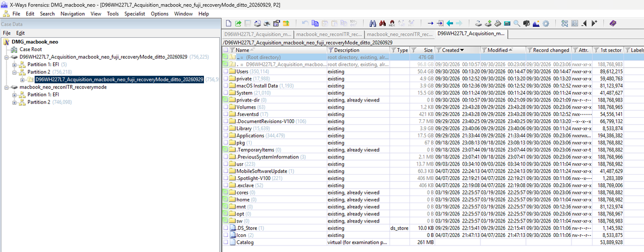Click the directory path bar
Image resolution: width=644 pixels, height=252 pixels.
point(432,42)
